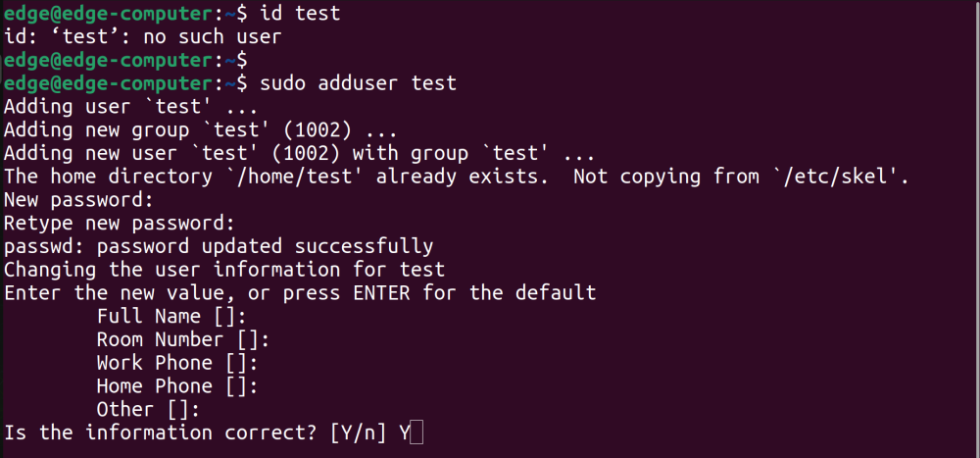The width and height of the screenshot is (980, 458).
Task: Click the 'Other []:' field prompt
Action: (148, 410)
